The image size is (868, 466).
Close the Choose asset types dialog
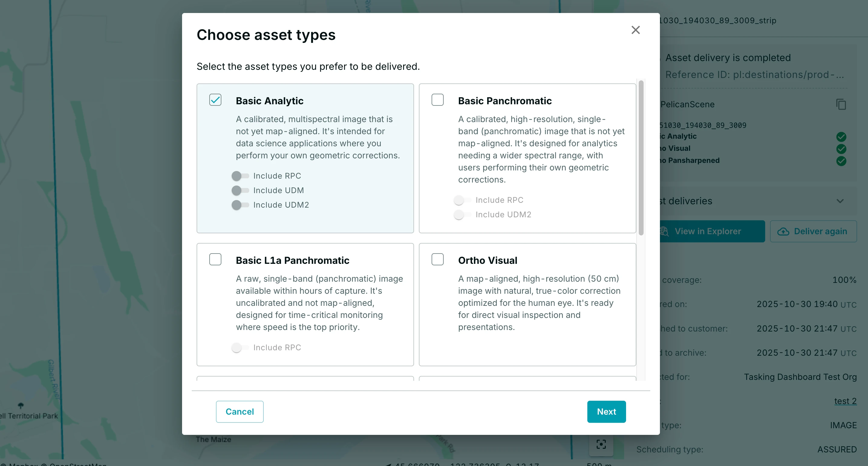click(x=635, y=30)
